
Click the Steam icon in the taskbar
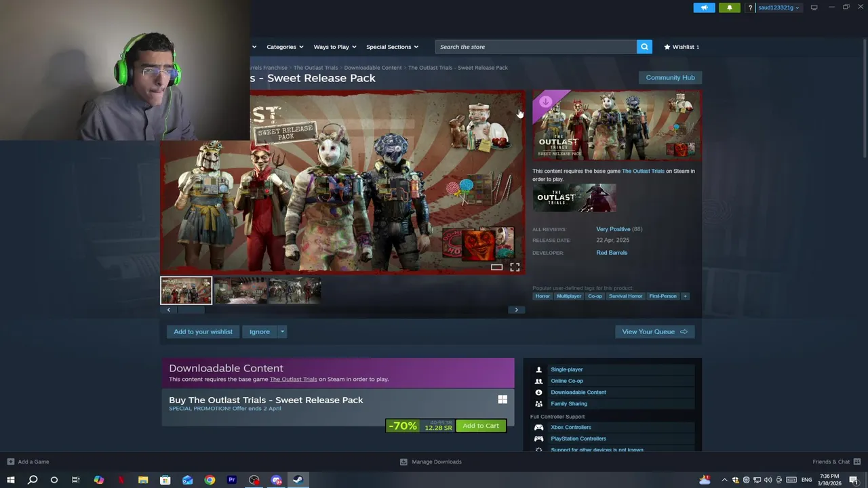(x=298, y=480)
